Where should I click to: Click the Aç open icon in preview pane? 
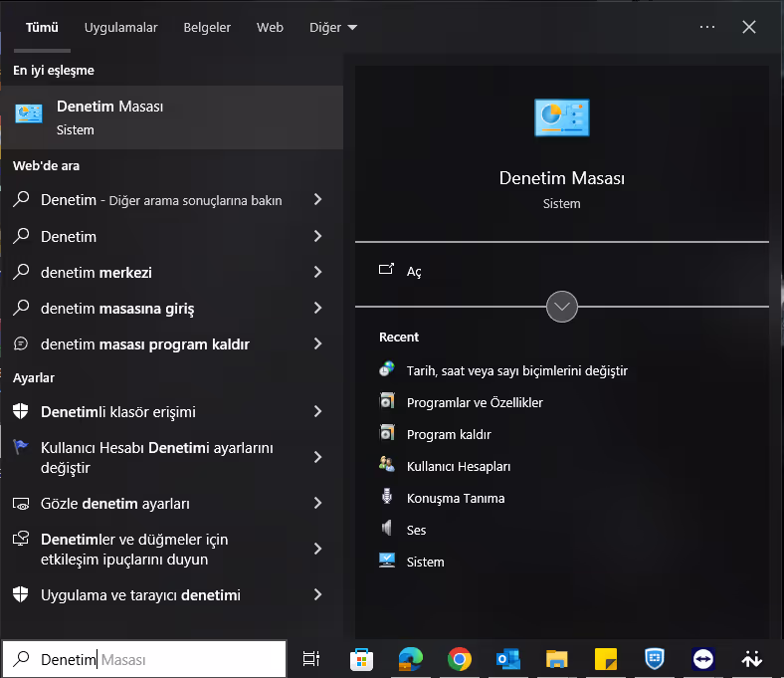point(386,269)
